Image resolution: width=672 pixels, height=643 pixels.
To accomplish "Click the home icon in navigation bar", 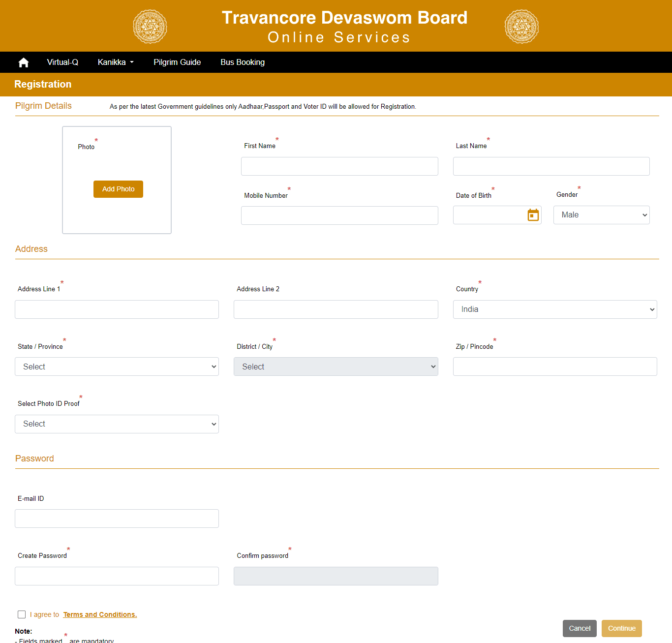I will [x=24, y=62].
